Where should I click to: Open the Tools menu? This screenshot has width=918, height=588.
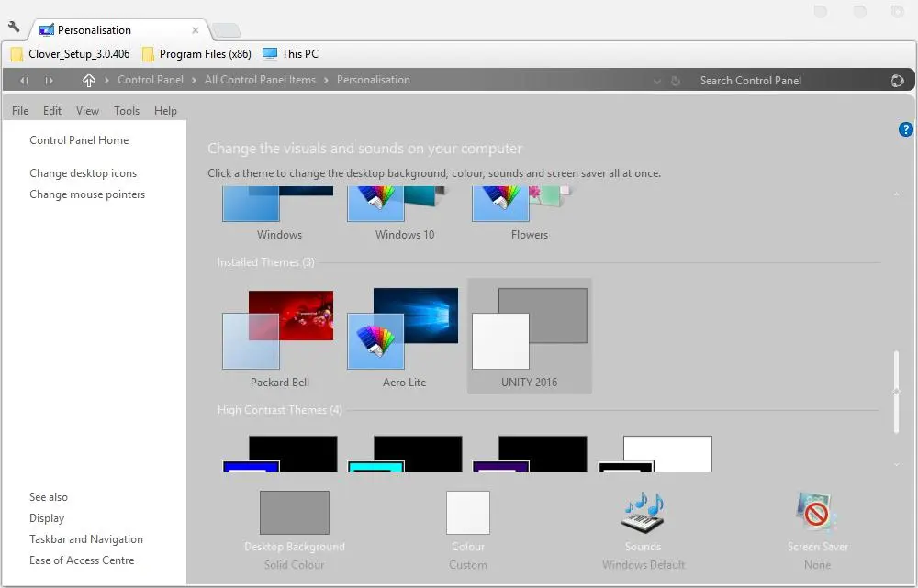(127, 111)
